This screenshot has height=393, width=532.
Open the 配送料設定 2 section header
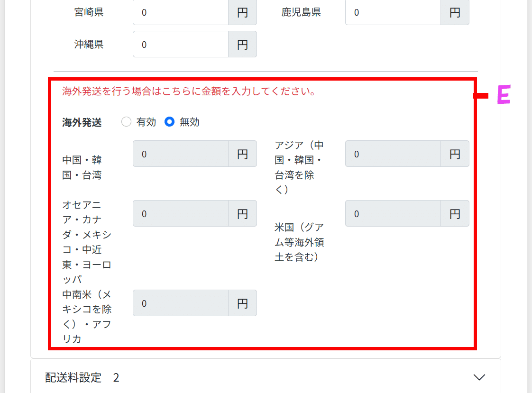click(x=266, y=377)
